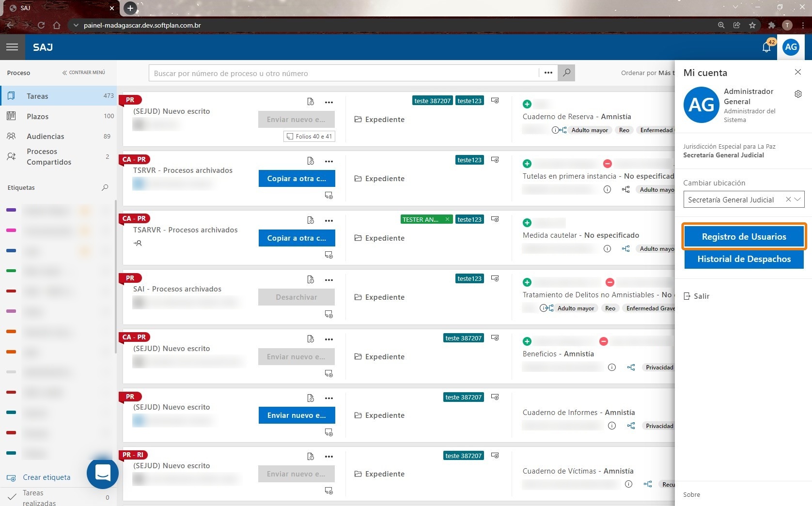Click the search magnifier button

pyautogui.click(x=566, y=73)
